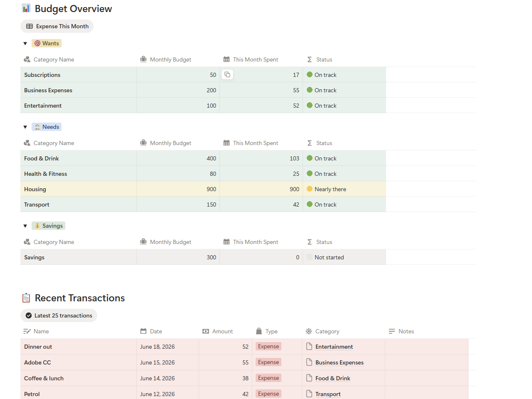Image resolution: width=532 pixels, height=399 pixels.
Task: Switch to Latest 25 transactions view
Action: coord(59,315)
